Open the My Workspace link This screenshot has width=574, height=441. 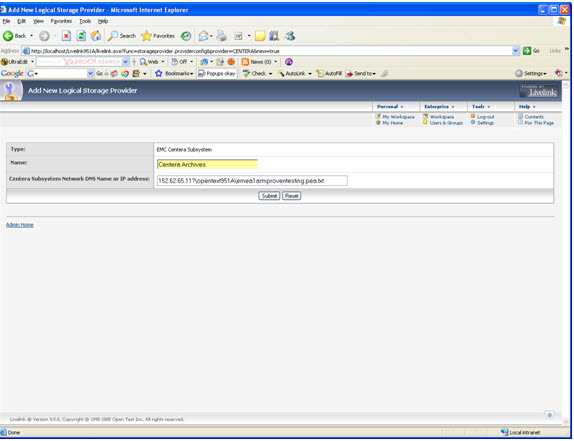[x=398, y=117]
